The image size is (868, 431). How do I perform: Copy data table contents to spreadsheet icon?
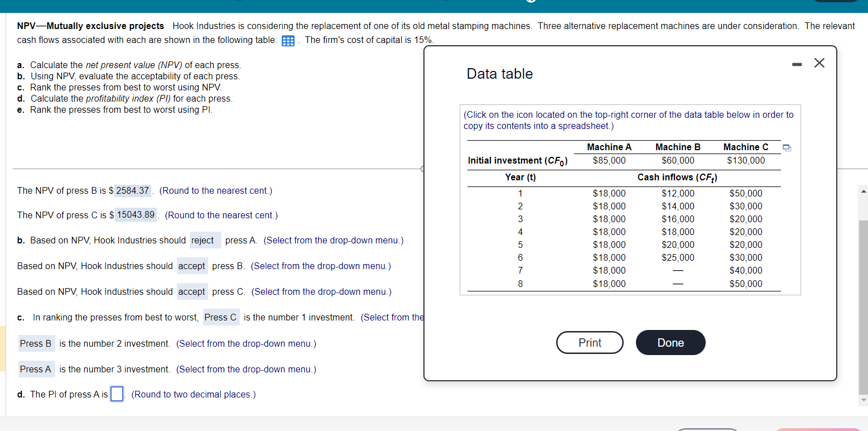tap(787, 148)
